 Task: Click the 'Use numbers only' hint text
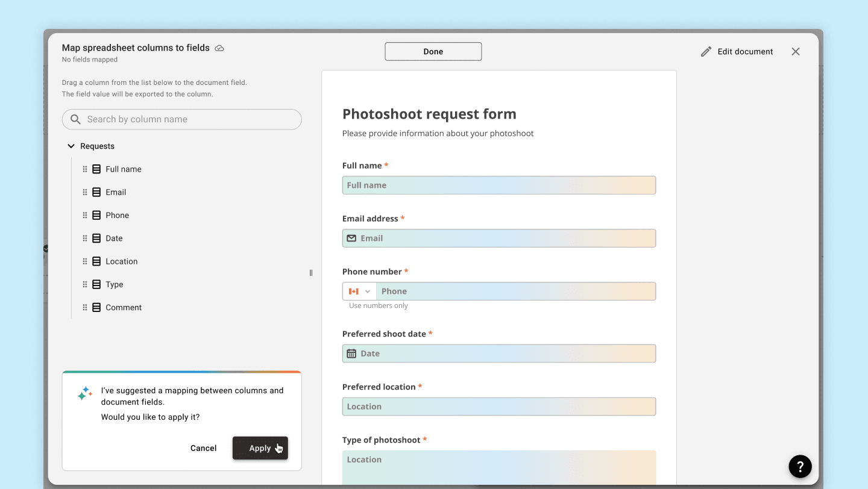click(379, 306)
